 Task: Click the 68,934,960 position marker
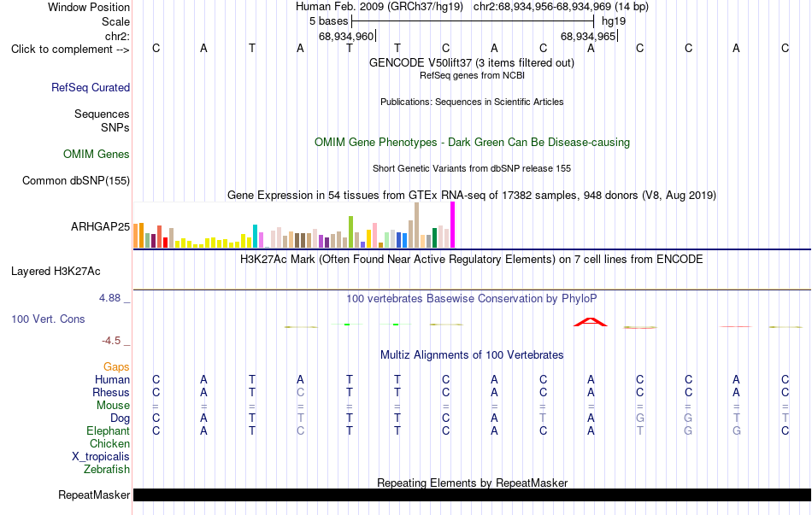pyautogui.click(x=346, y=36)
